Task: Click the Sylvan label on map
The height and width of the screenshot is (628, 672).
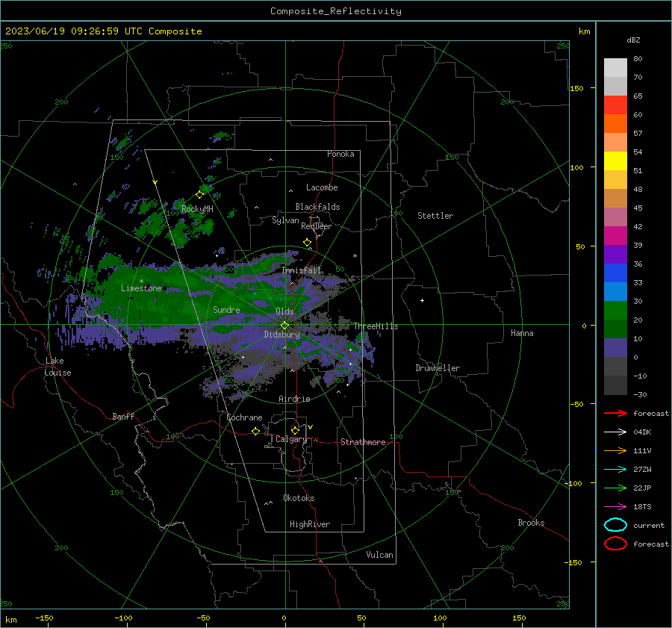Action: 285,220
